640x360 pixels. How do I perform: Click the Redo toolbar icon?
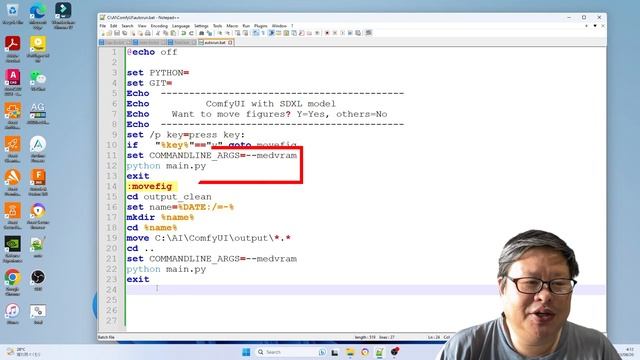pos(191,33)
